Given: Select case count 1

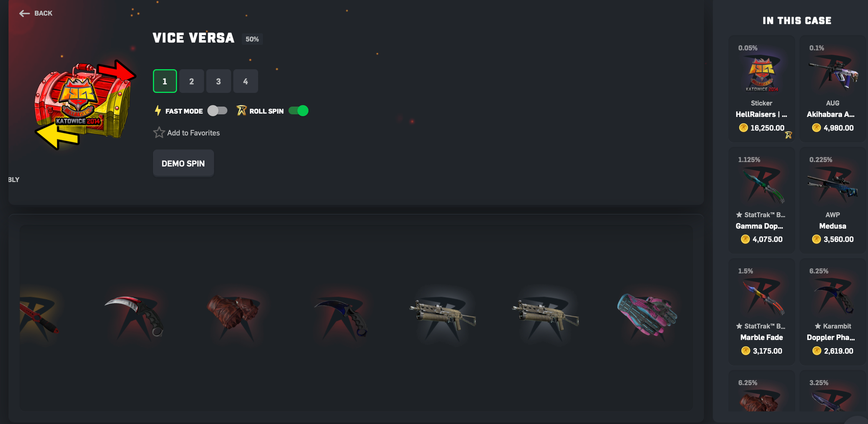Looking at the screenshot, I should (165, 81).
